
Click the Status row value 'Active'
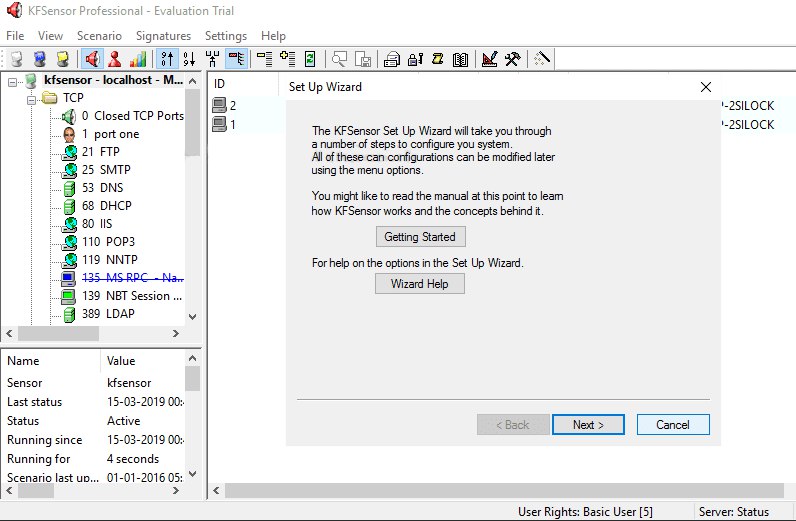pos(123,421)
